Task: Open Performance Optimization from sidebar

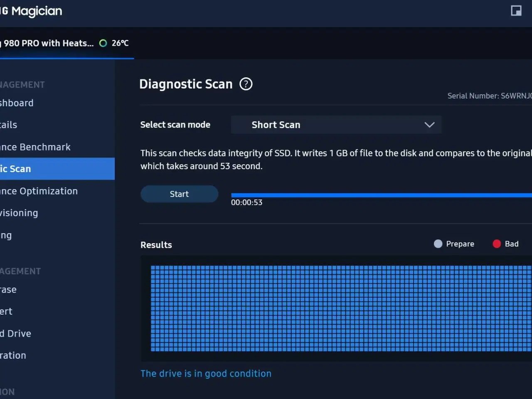Action: 39,191
